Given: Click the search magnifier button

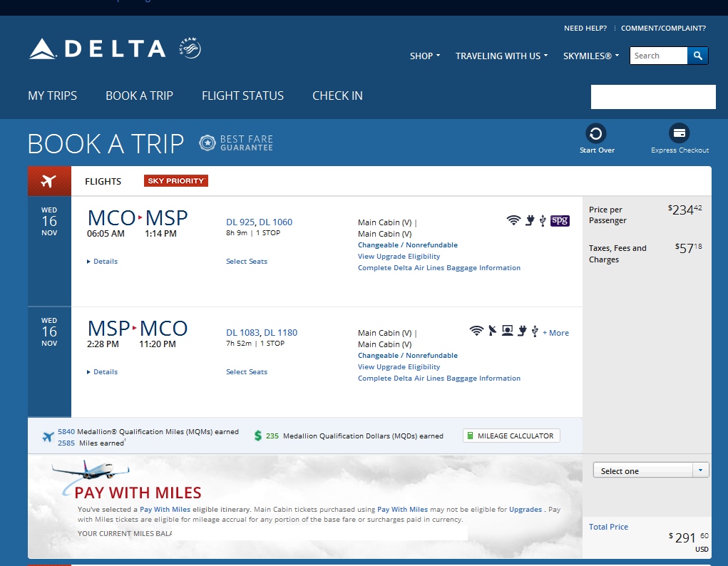Looking at the screenshot, I should [x=697, y=56].
